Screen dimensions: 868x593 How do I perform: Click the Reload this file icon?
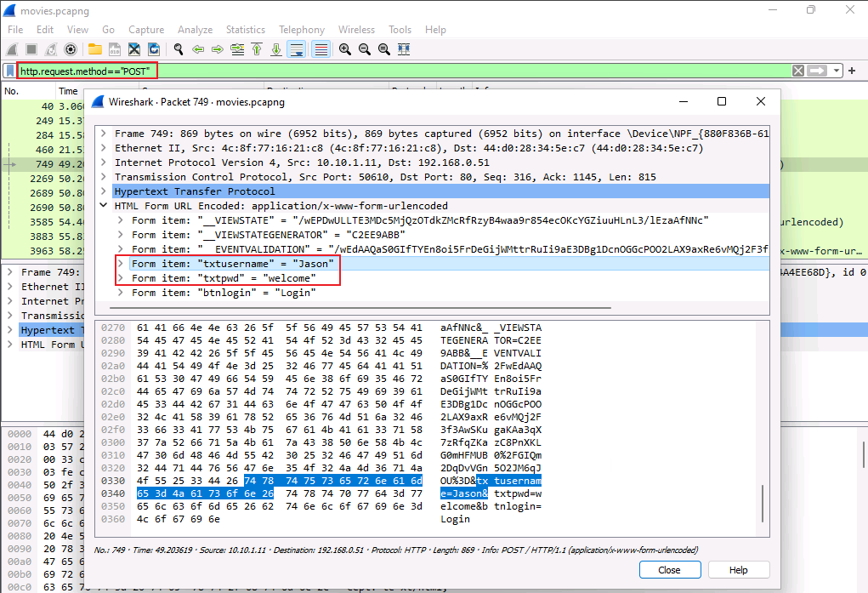[154, 49]
